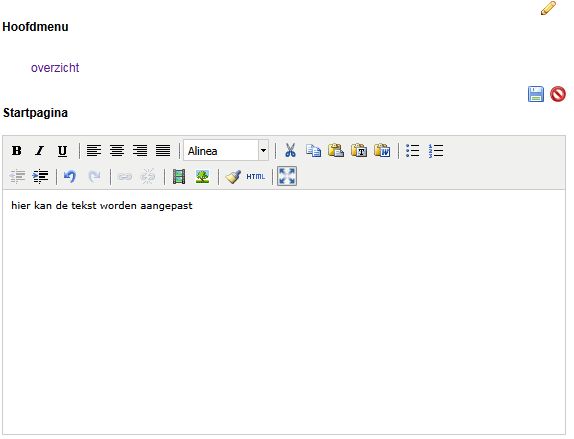Save the page with floppy disk icon
Viewport: 574px width, 439px height.
(x=536, y=94)
